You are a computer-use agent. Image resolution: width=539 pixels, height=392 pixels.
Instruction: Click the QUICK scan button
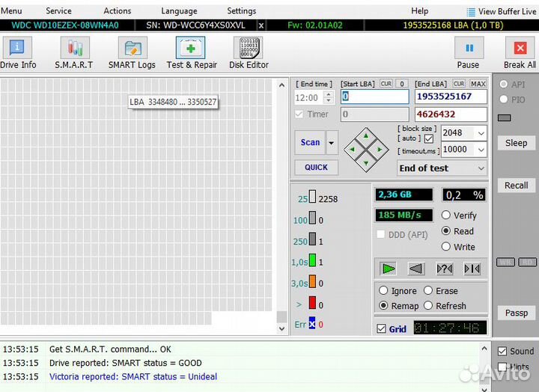[316, 168]
